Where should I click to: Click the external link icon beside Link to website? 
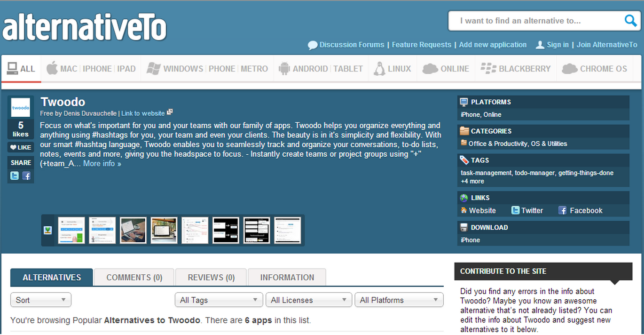[x=170, y=112]
